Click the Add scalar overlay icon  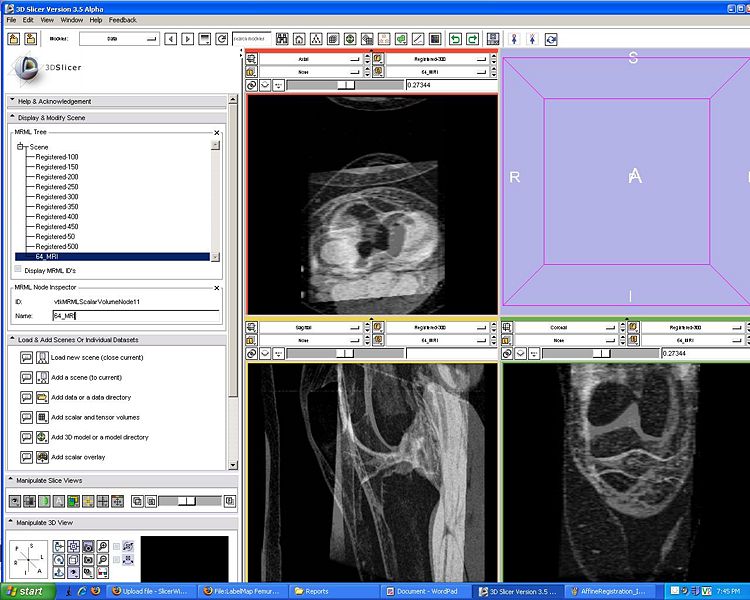[42, 457]
